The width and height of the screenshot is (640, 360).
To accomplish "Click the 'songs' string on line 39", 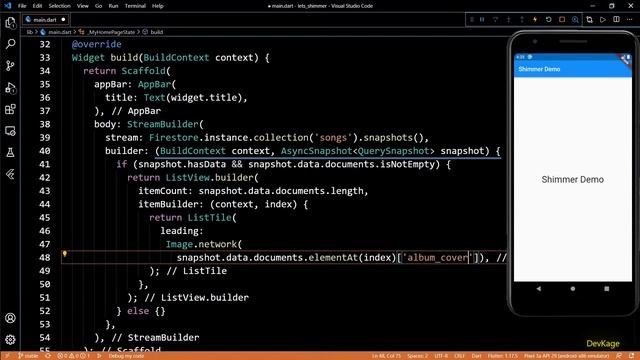I will click(x=333, y=138).
